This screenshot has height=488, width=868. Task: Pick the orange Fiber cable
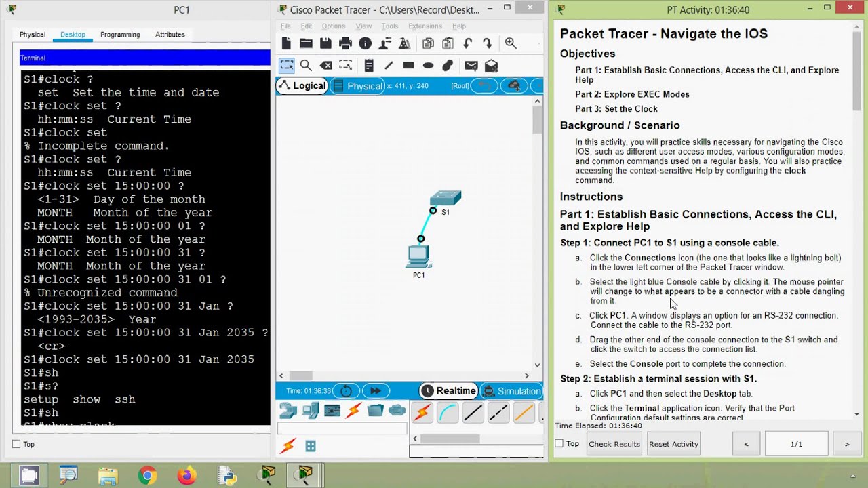click(524, 412)
